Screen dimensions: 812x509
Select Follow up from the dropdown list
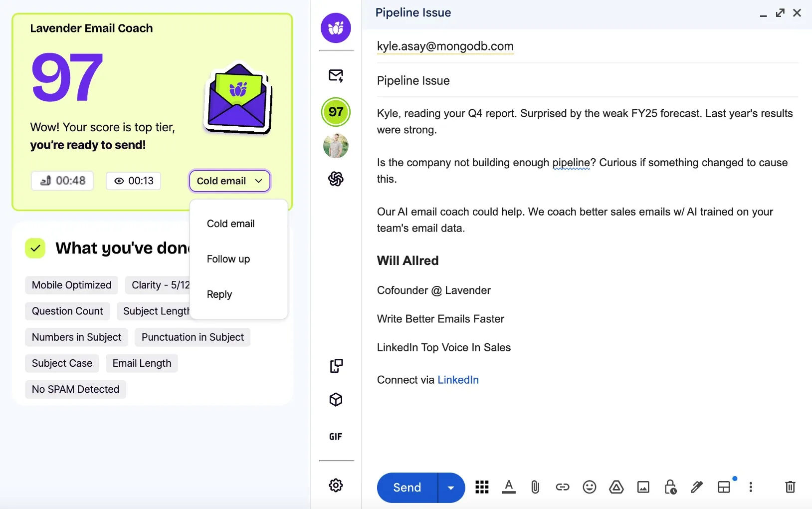pos(228,259)
